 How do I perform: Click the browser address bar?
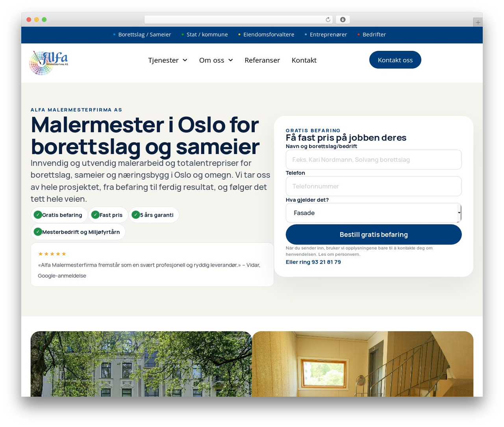pyautogui.click(x=239, y=20)
